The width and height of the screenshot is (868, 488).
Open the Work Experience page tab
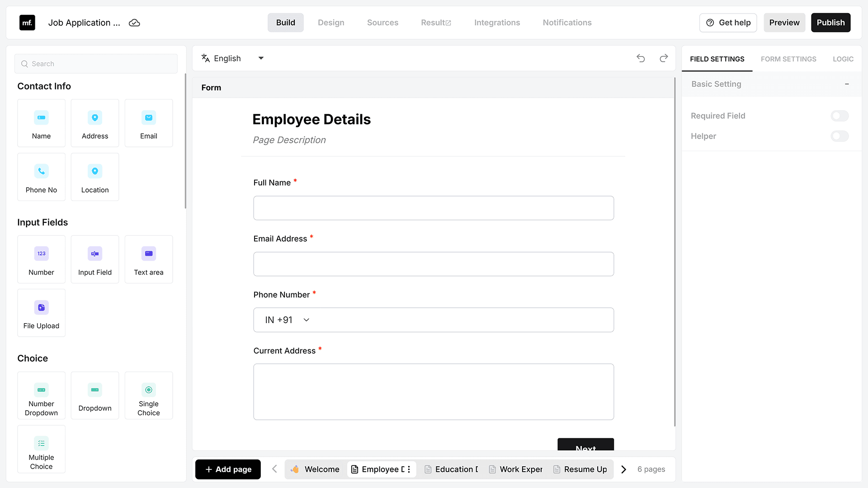click(x=516, y=469)
